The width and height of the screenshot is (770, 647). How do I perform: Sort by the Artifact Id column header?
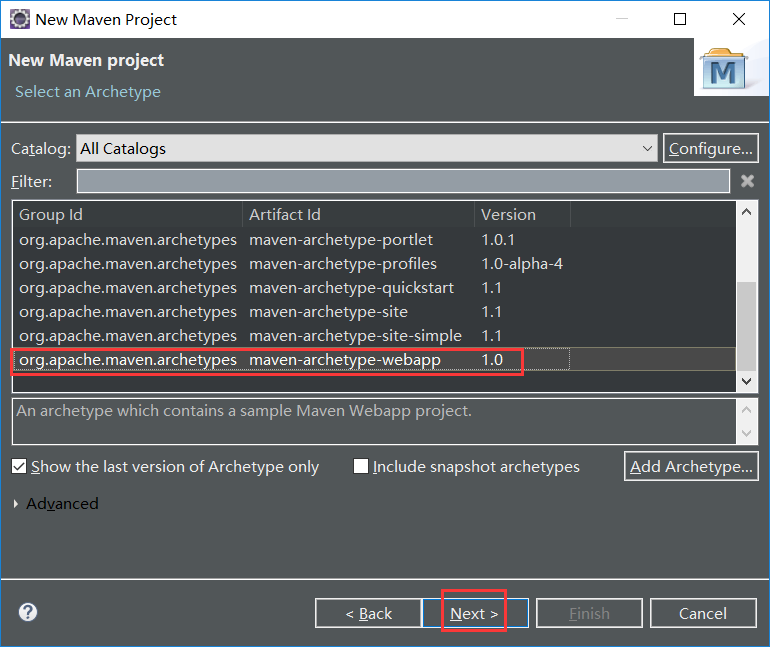[358, 215]
